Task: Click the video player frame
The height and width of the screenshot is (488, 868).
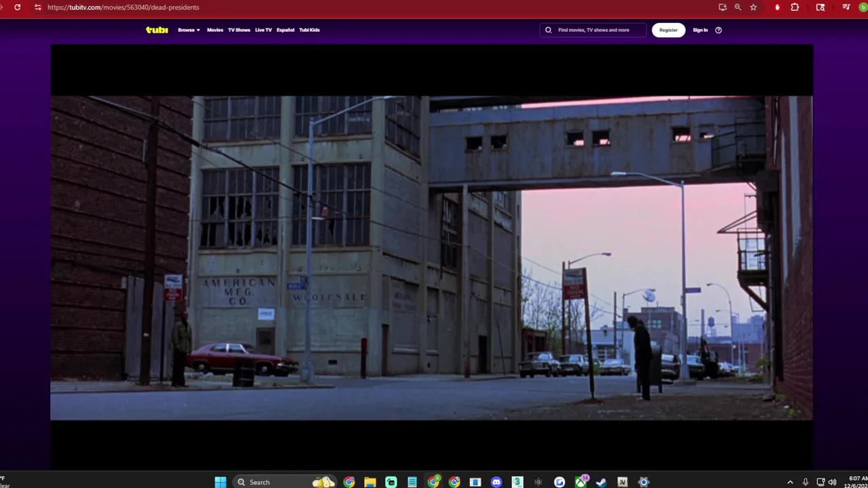Action: tap(431, 258)
